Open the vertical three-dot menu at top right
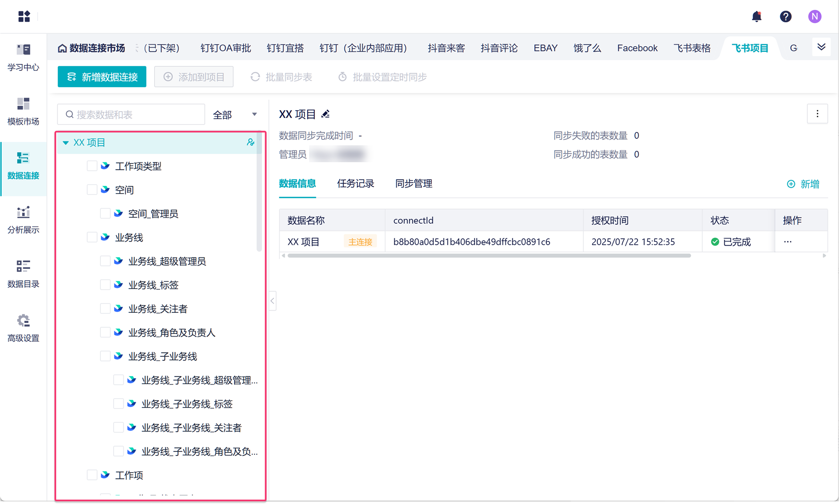 click(x=817, y=114)
